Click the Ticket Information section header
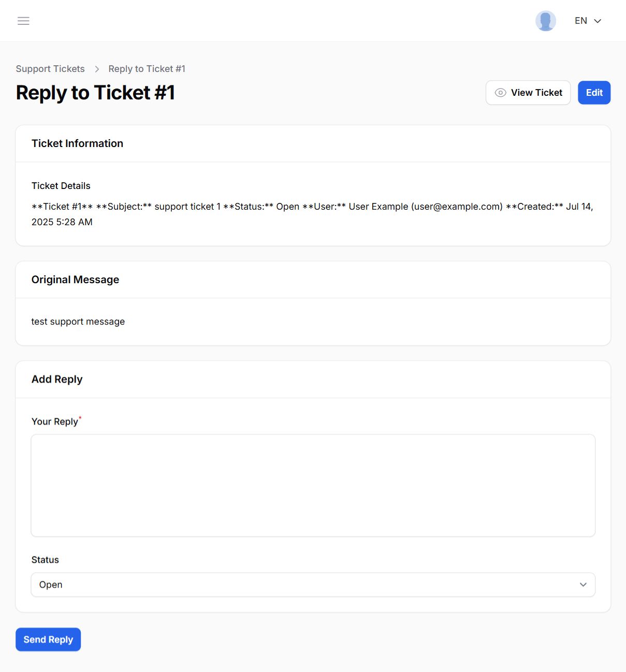626x672 pixels. [77, 143]
